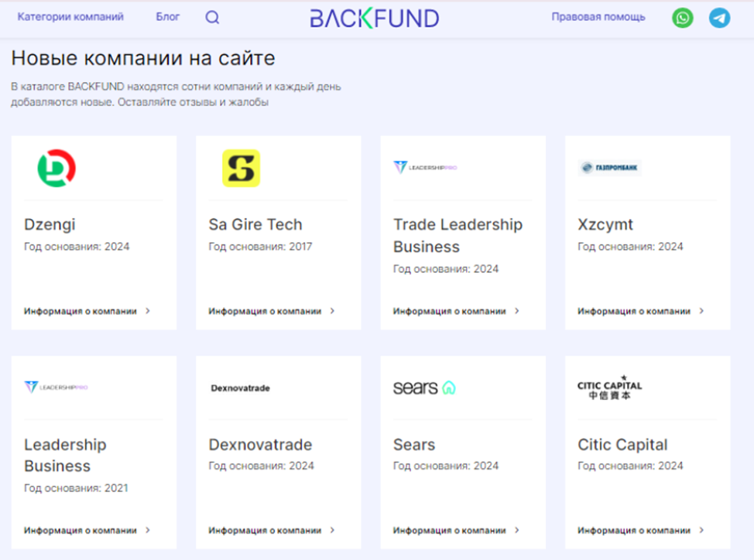Click heading Новые компании на сайте
Image resolution: width=754 pixels, height=560 pixels.
(143, 58)
